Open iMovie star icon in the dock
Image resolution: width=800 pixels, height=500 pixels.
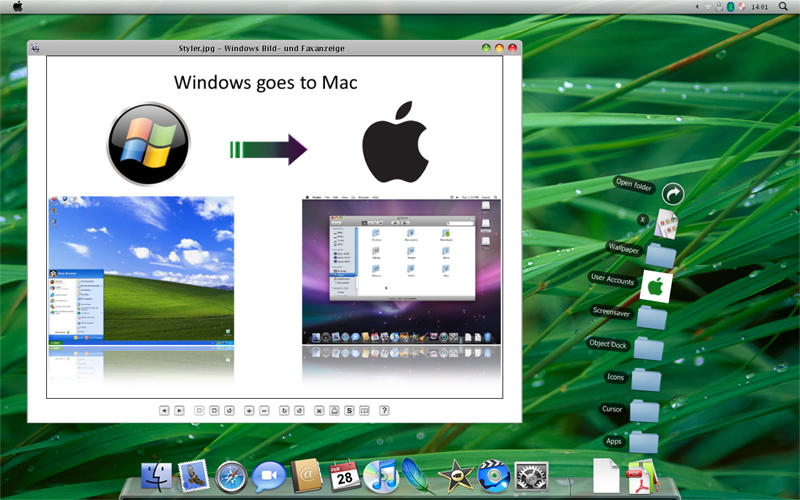click(x=456, y=476)
